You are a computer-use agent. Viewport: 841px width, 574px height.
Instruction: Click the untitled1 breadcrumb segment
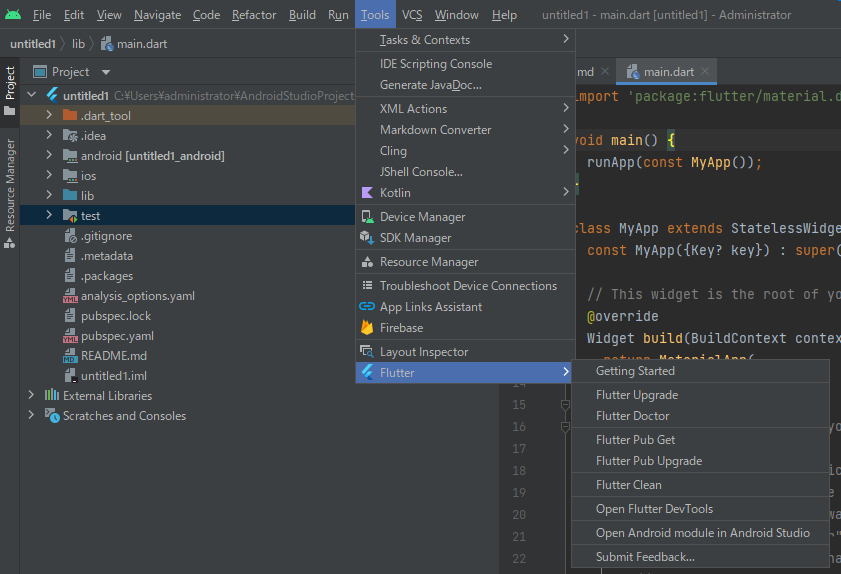coord(33,44)
